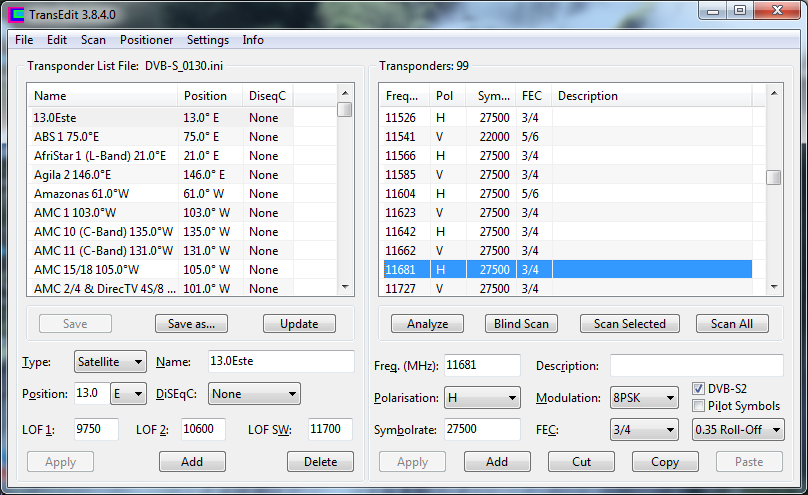Select the 11541 V transponder row
This screenshot has width=808, height=495.
[570, 136]
